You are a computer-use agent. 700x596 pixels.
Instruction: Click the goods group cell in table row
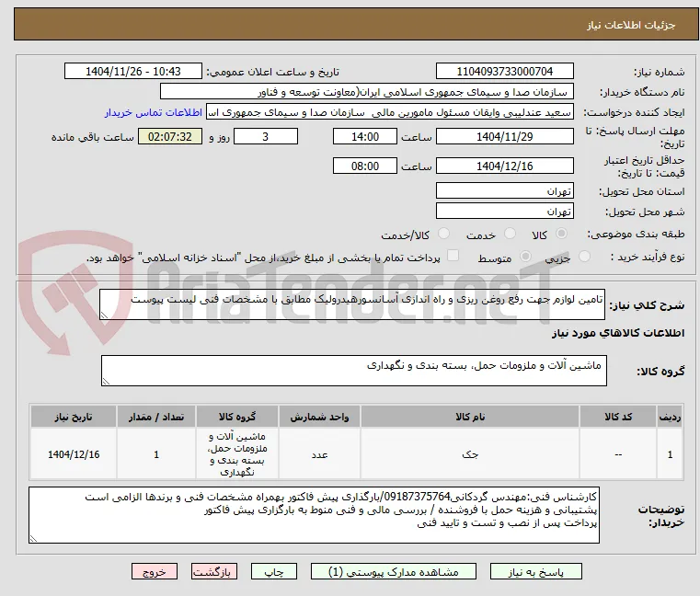point(237,454)
